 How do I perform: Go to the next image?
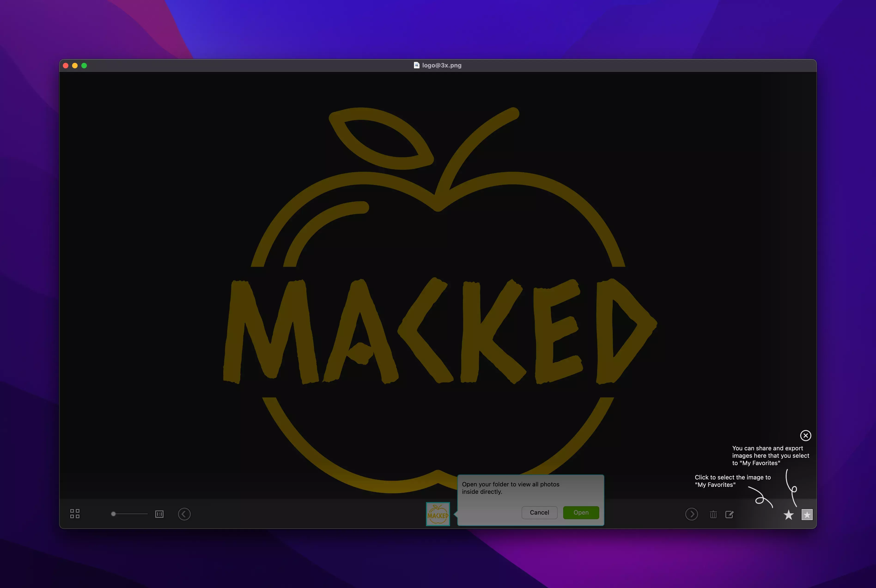(691, 514)
